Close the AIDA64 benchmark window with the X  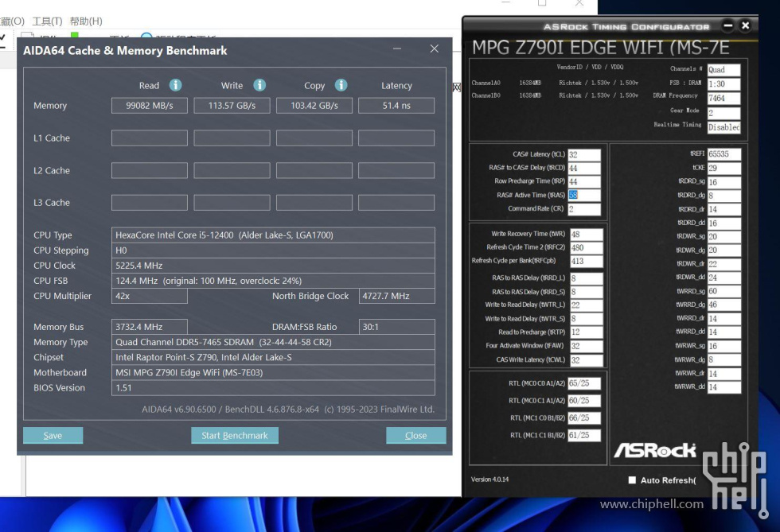click(435, 49)
